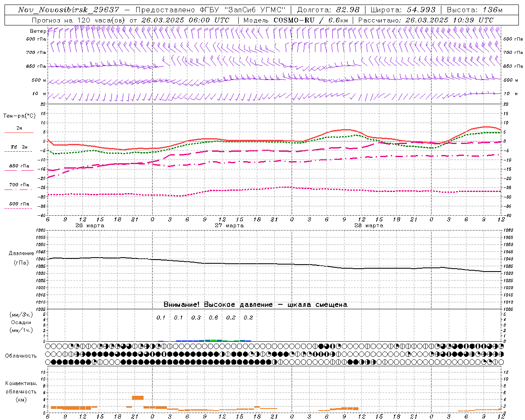Click the Ветер wind panel label
This screenshot has width=525, height=420.
(38, 31)
